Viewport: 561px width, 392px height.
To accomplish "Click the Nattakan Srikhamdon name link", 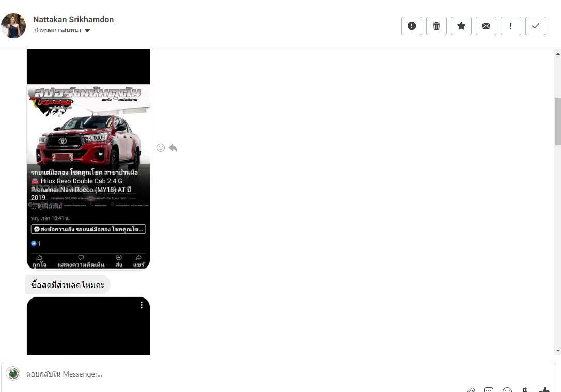I will [x=73, y=19].
